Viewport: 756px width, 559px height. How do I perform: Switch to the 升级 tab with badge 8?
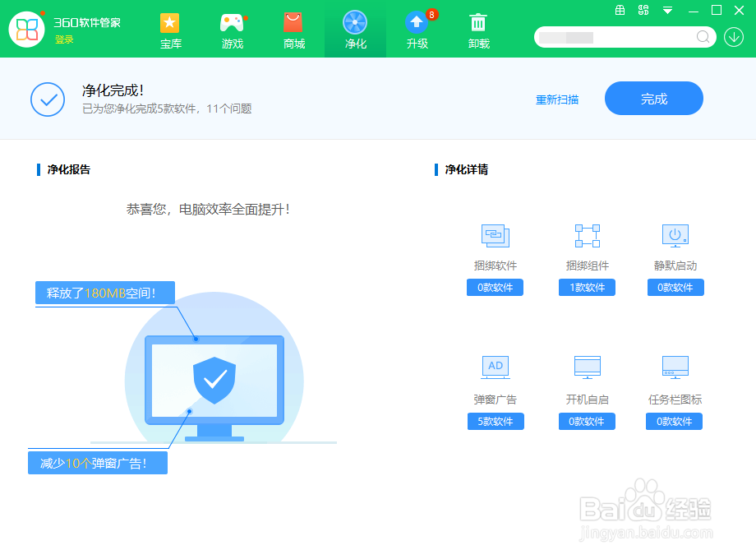point(417,30)
